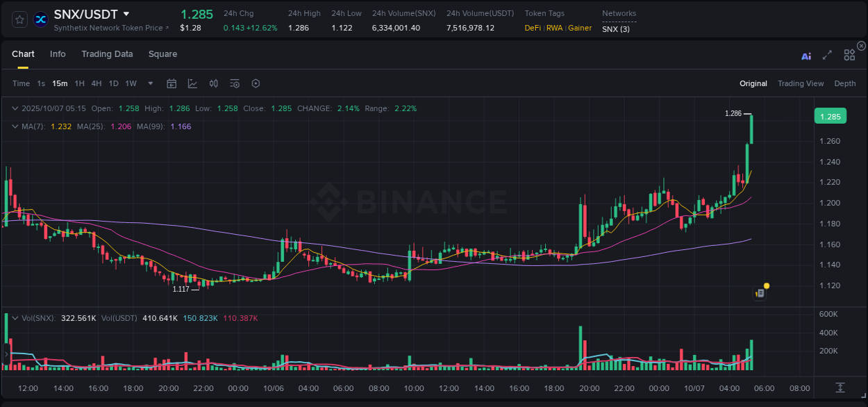
Task: Expand the chart to fullscreen
Action: point(827,56)
